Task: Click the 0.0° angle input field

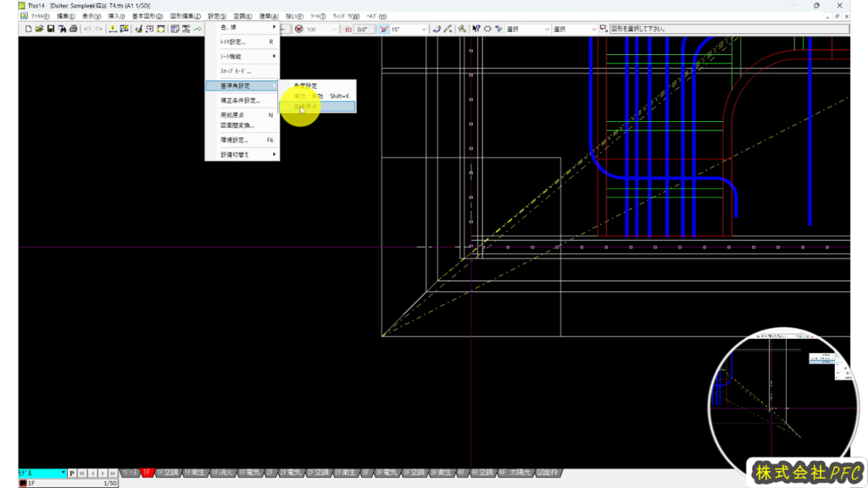Action: 364,29
